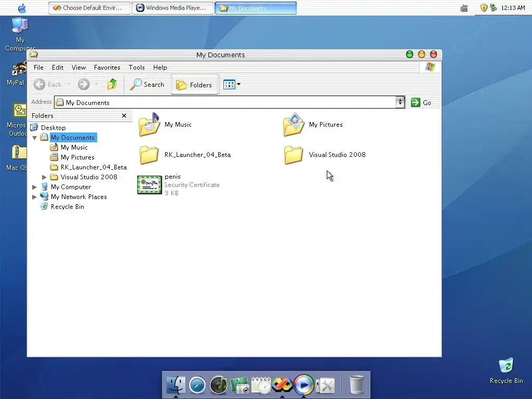Open the Help menu

[160, 67]
